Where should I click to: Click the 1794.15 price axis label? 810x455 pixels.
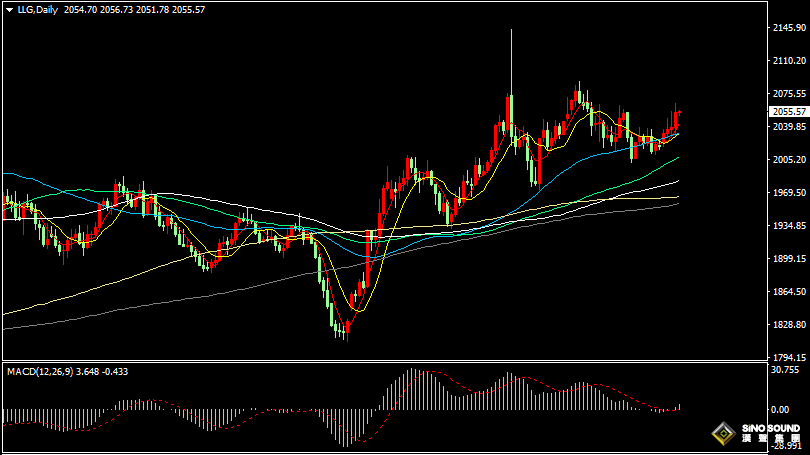[790, 358]
